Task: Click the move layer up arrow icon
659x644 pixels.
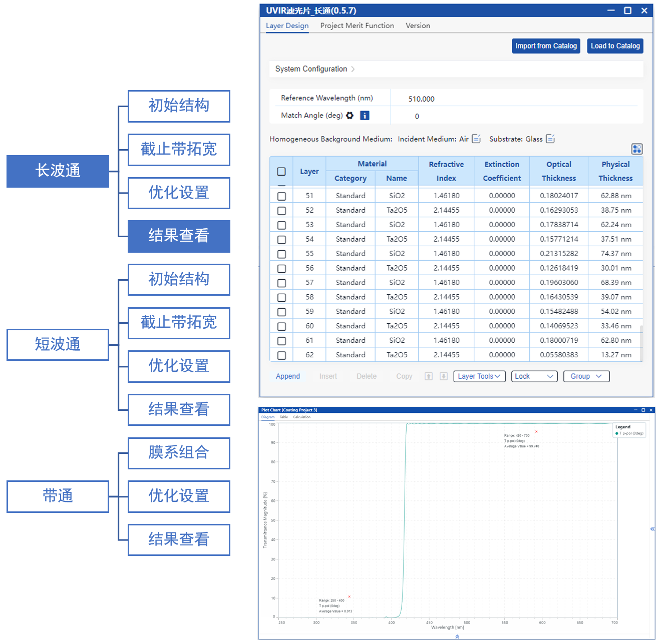Action: coord(429,376)
